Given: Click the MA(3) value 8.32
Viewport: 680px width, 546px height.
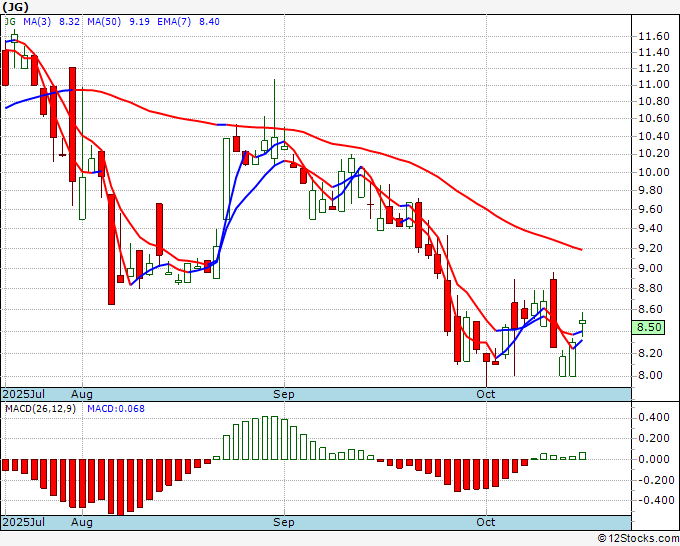Looking at the screenshot, I should [69, 22].
